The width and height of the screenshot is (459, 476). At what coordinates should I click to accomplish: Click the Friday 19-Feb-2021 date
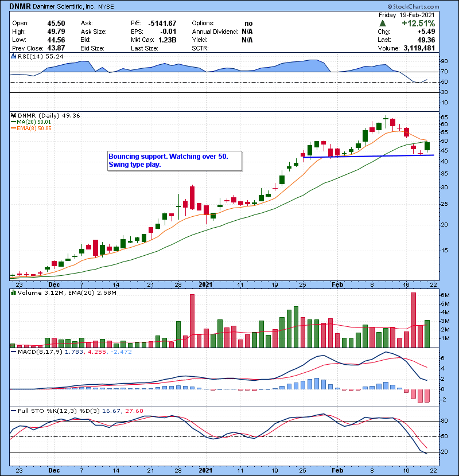[x=406, y=15]
